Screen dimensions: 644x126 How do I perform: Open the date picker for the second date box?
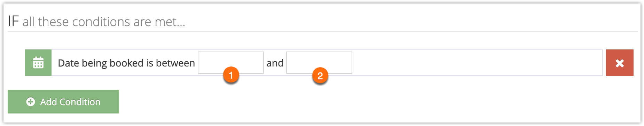click(319, 63)
